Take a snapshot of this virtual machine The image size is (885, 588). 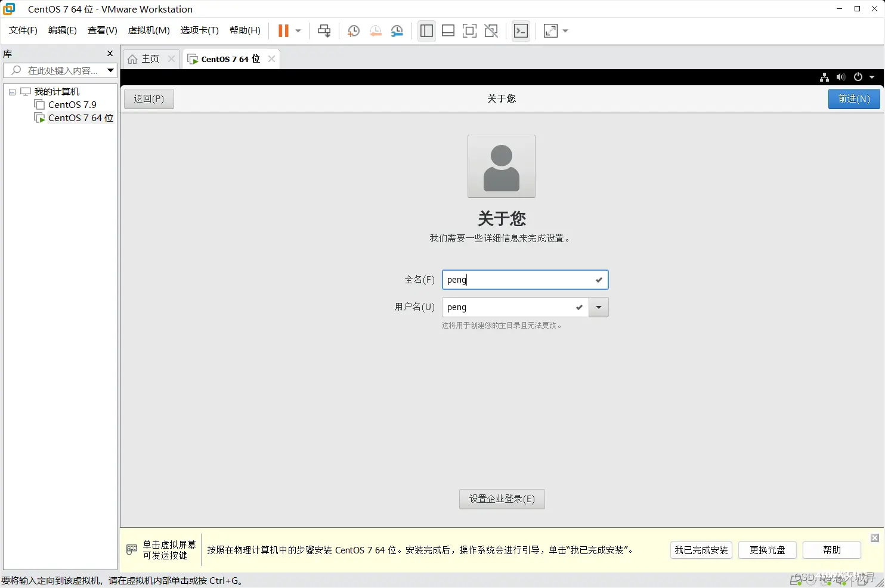pos(354,31)
